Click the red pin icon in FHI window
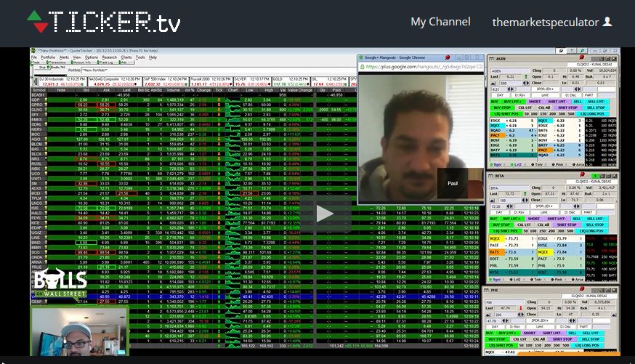The height and width of the screenshot is (364, 635). 582,288
